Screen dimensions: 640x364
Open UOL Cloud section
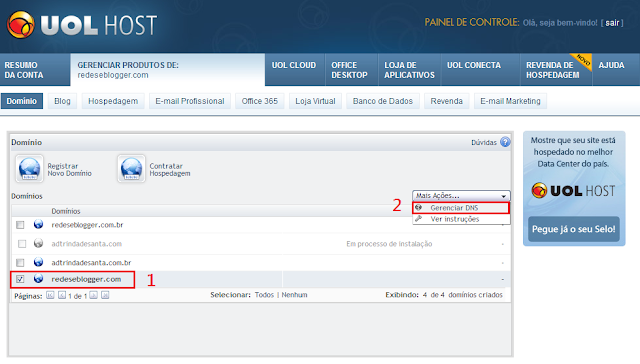click(x=294, y=70)
